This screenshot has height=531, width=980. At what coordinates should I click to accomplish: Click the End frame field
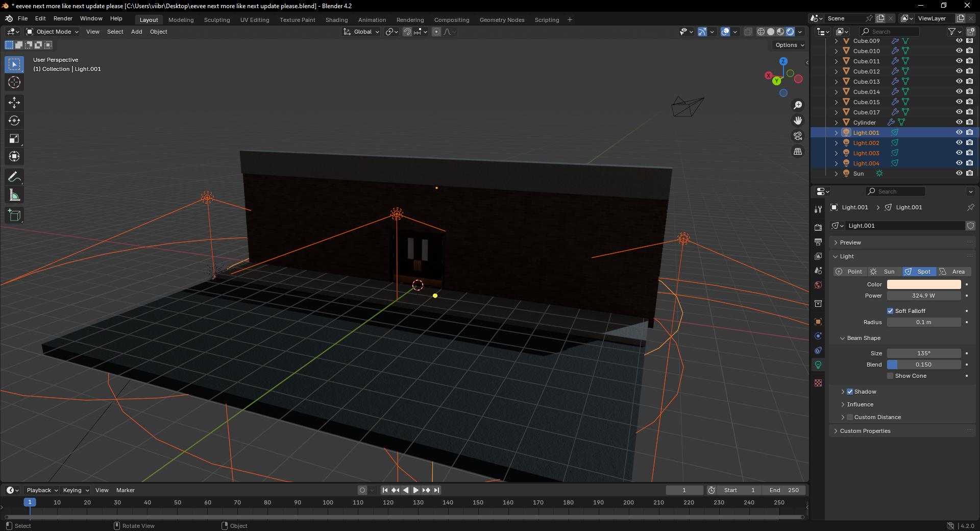(x=784, y=490)
